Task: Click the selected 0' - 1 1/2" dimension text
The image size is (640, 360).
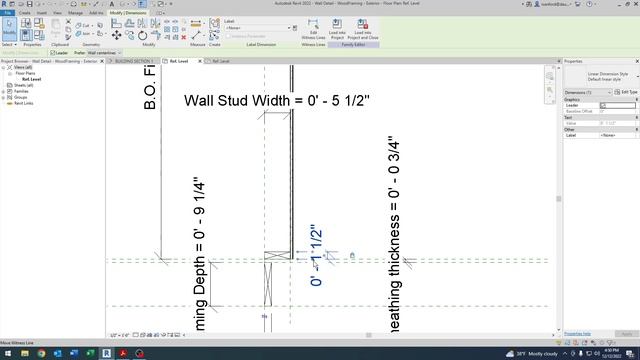Action: coord(316,256)
